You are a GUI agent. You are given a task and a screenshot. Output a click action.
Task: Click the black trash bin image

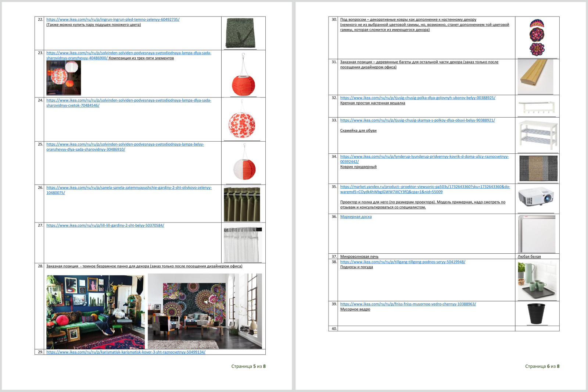tap(536, 313)
